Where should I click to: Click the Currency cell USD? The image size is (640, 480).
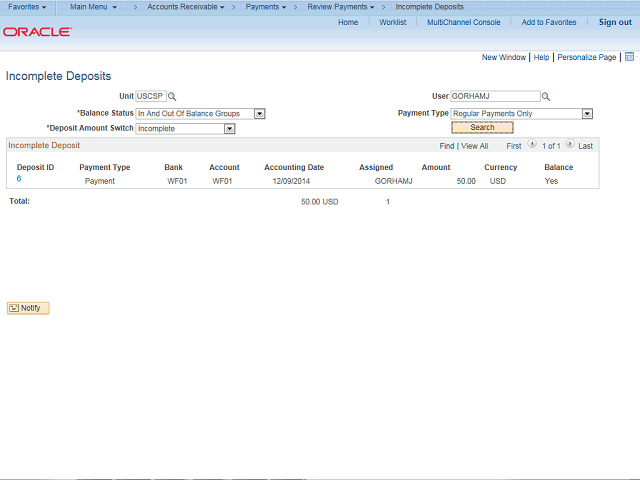point(498,181)
